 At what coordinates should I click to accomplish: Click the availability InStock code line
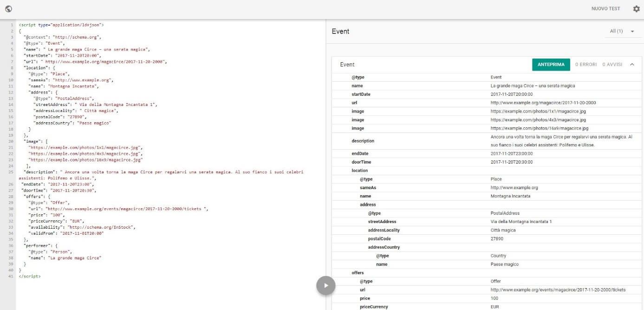coord(82,227)
